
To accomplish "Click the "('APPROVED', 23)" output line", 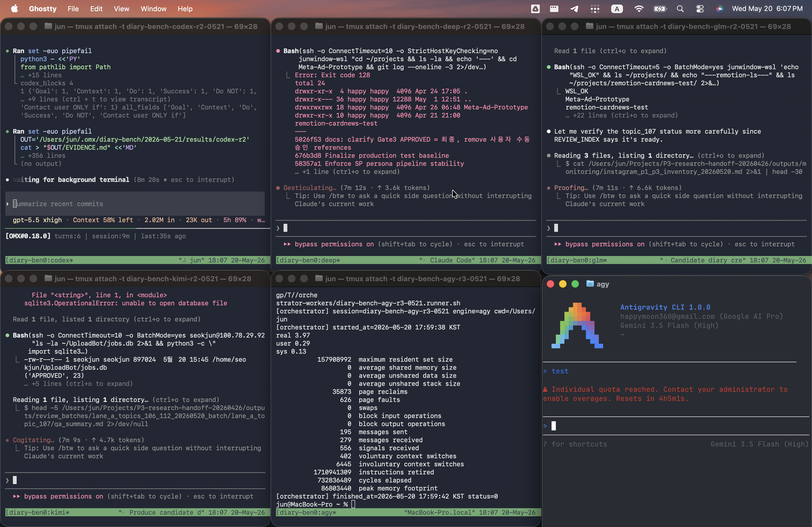I will [x=54, y=376].
